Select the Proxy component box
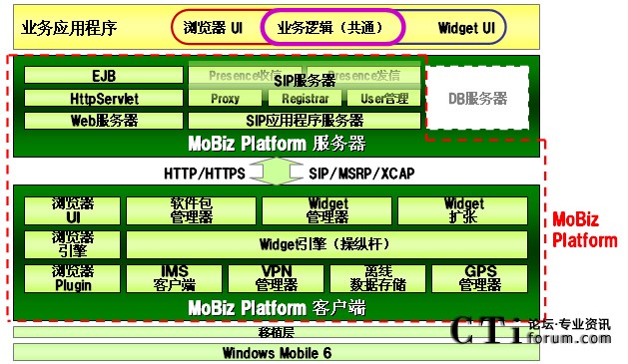 pos(225,98)
